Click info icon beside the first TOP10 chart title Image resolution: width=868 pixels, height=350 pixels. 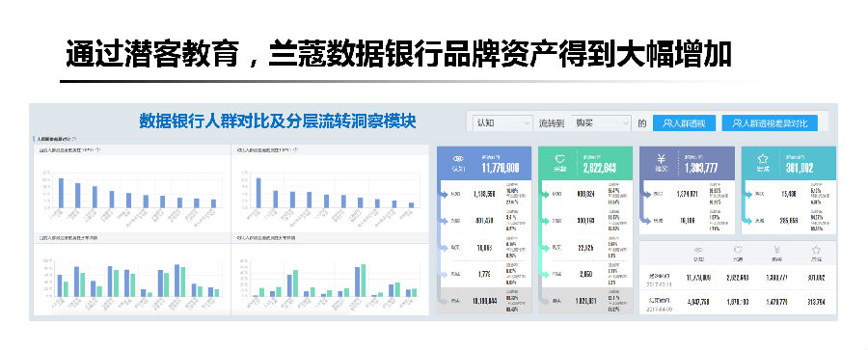coord(97,149)
